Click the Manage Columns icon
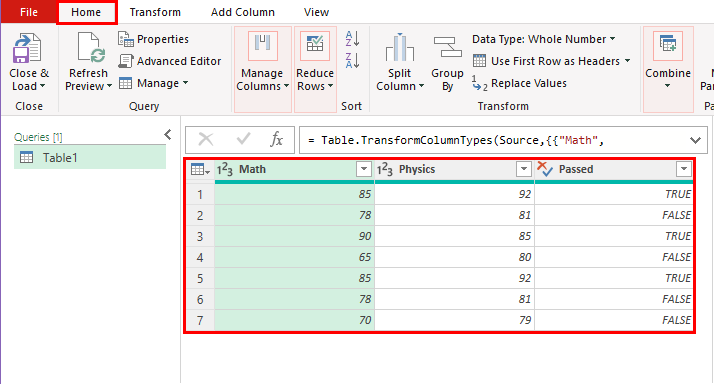Image resolution: width=714 pixels, height=384 pixels. click(262, 46)
